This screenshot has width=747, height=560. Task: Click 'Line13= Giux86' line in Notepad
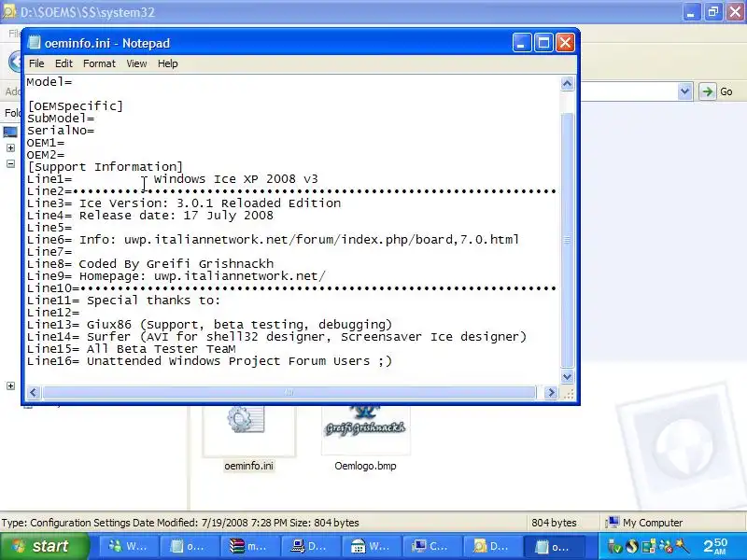[x=209, y=325]
